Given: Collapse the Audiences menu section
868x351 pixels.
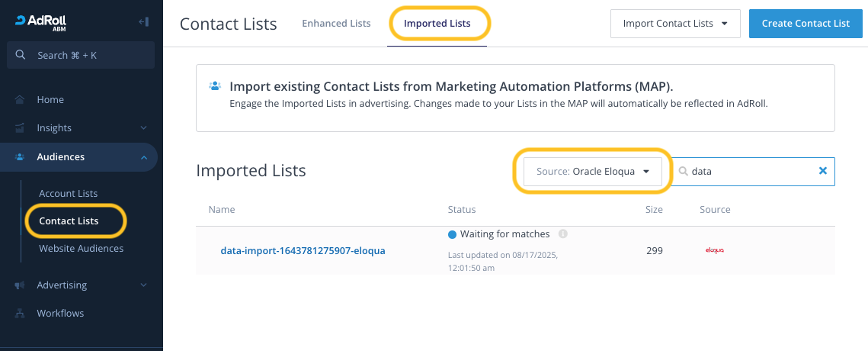Looking at the screenshot, I should pyautogui.click(x=144, y=157).
